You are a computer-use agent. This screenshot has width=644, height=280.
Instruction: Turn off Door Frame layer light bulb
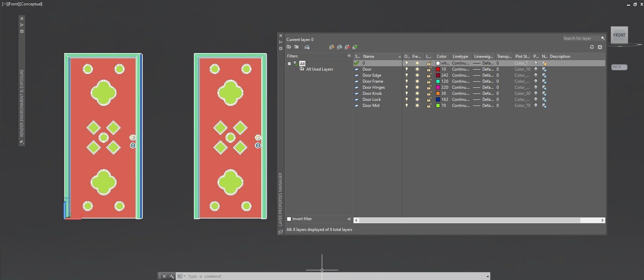point(406,81)
